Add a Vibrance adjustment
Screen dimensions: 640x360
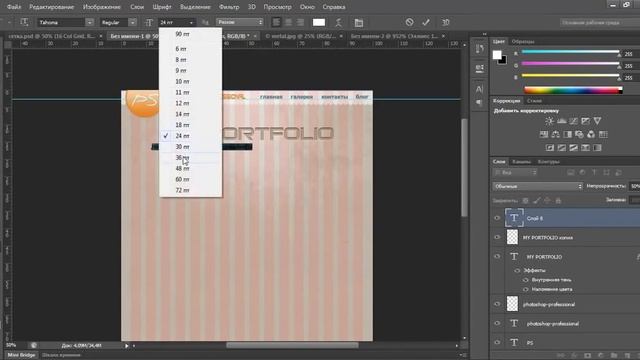click(x=597, y=121)
